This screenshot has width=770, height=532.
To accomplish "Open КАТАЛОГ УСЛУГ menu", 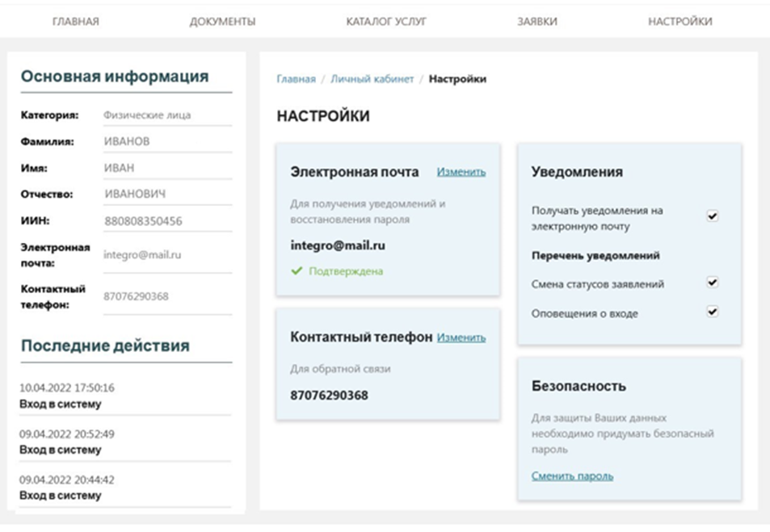I will pos(385,22).
